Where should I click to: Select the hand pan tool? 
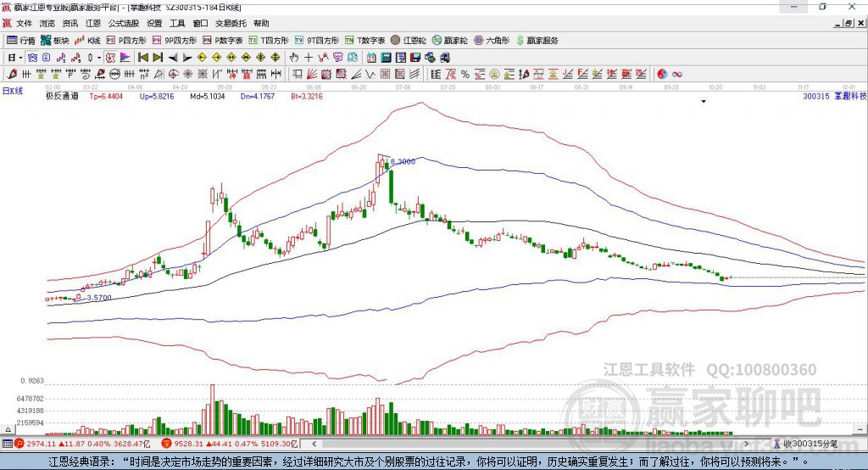(293, 58)
